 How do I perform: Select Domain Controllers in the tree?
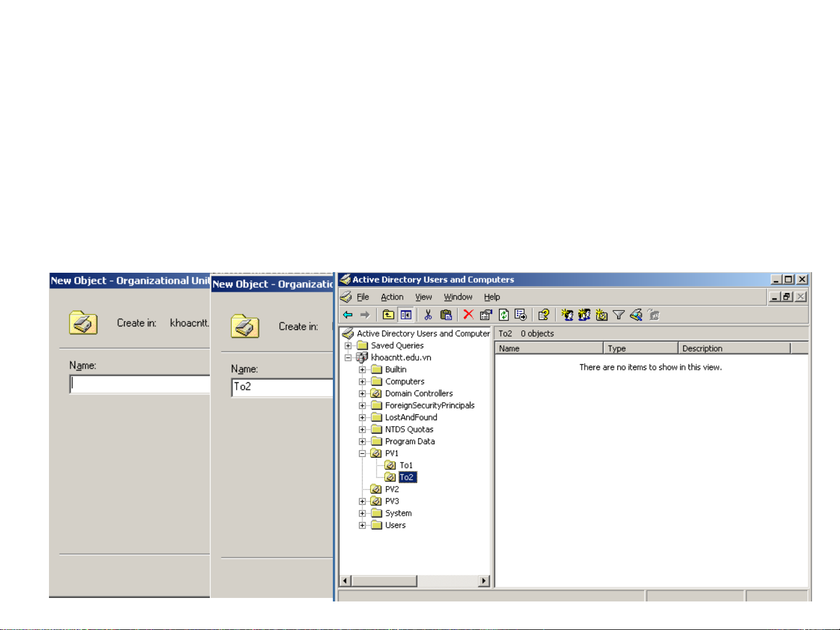[x=419, y=393]
